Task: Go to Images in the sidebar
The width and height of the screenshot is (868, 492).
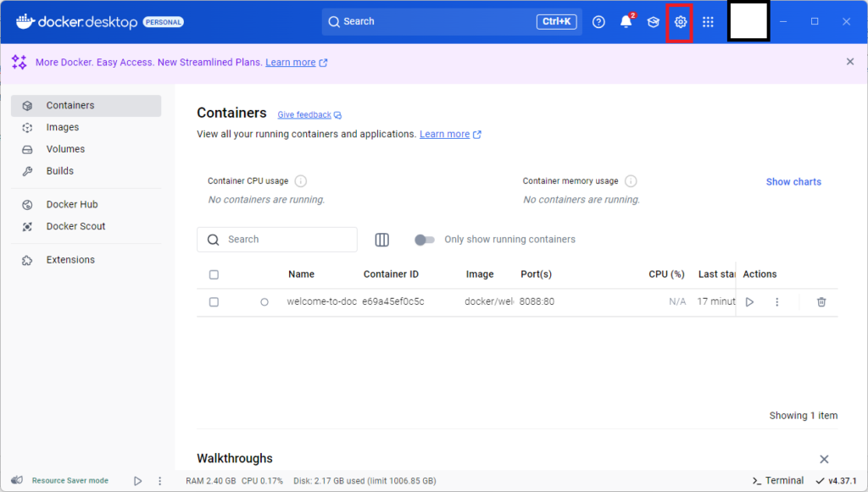Action: (86, 127)
